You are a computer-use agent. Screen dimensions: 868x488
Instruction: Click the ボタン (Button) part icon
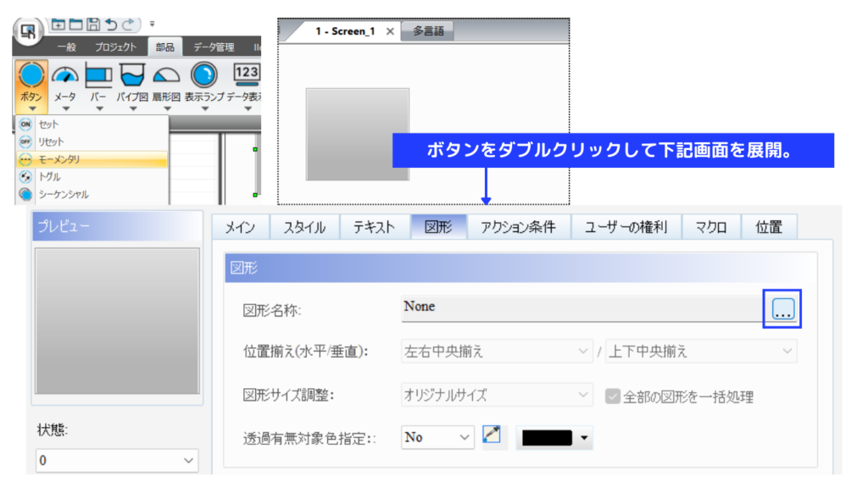pyautogui.click(x=31, y=76)
